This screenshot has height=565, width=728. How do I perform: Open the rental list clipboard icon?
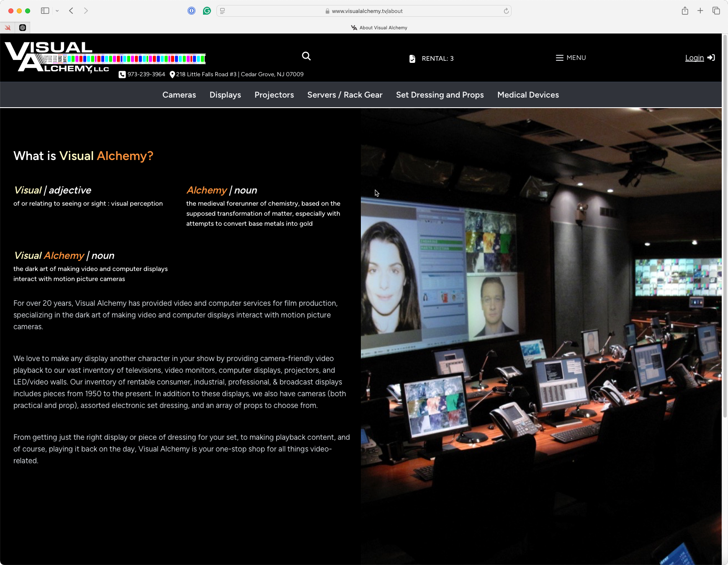tap(412, 59)
